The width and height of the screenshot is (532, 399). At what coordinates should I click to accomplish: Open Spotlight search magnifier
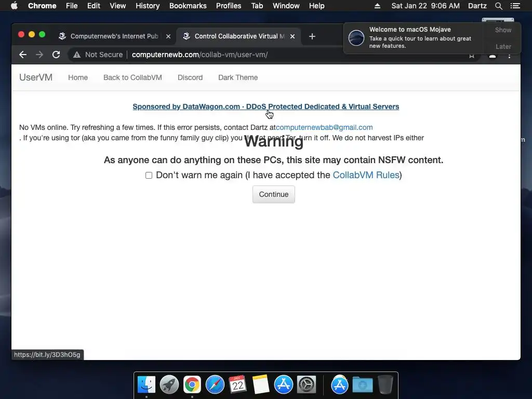tap(498, 6)
